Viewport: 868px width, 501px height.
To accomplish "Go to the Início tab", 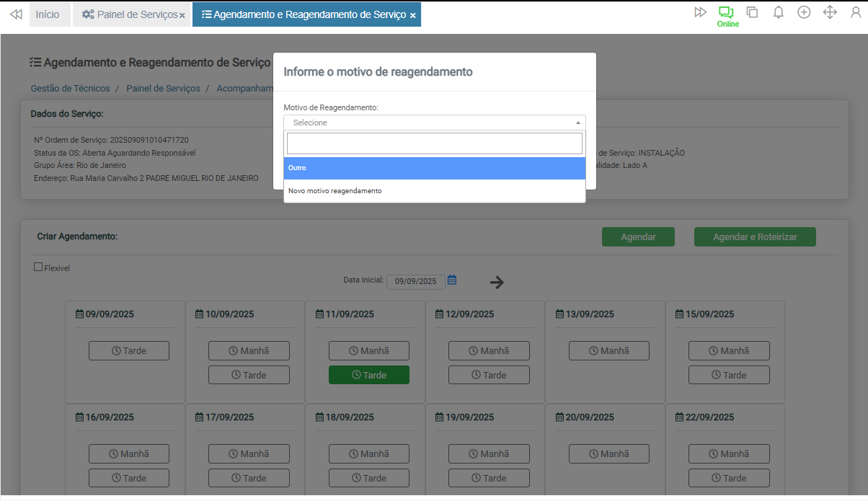I will click(48, 14).
